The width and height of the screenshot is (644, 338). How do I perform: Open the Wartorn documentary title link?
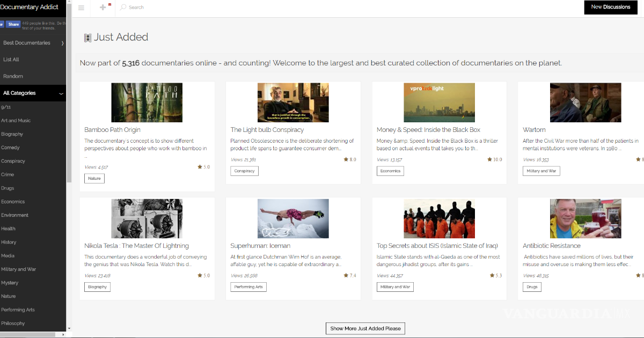534,130
